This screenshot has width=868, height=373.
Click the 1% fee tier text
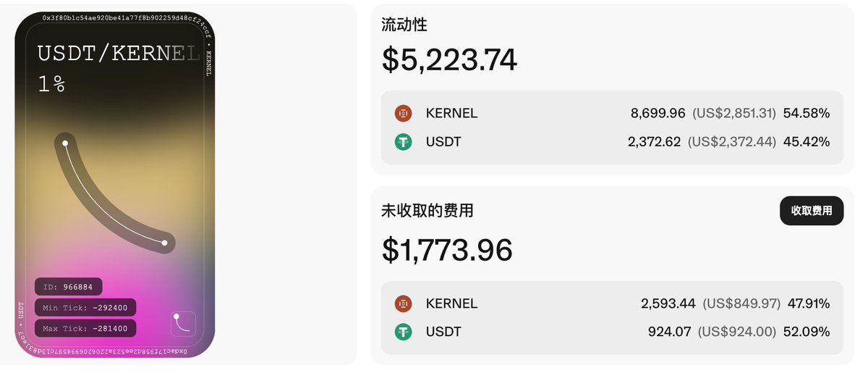(51, 85)
